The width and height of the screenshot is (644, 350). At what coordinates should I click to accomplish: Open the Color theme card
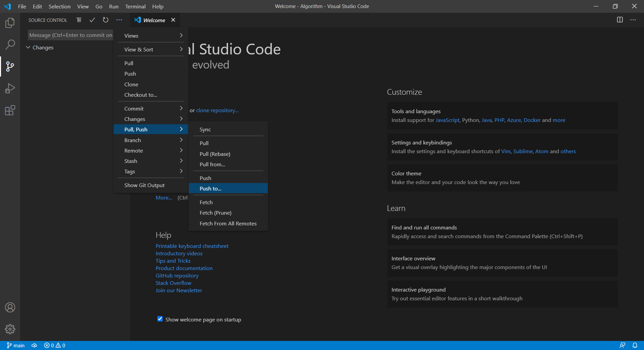click(502, 178)
